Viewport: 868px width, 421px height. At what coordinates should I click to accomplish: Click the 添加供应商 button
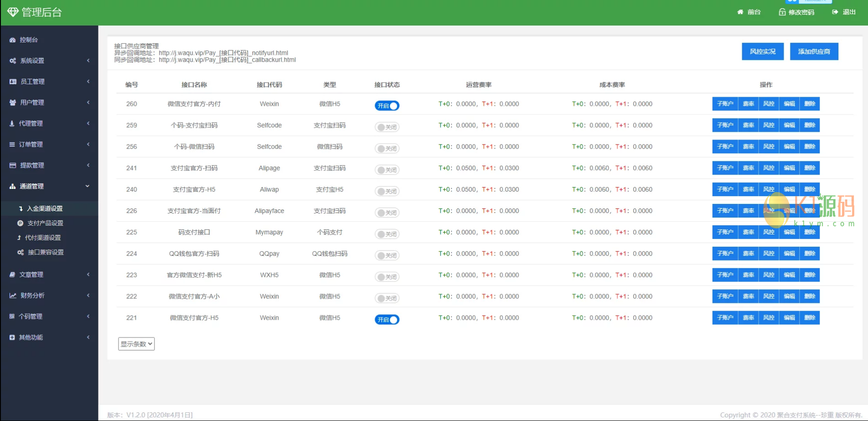[814, 51]
